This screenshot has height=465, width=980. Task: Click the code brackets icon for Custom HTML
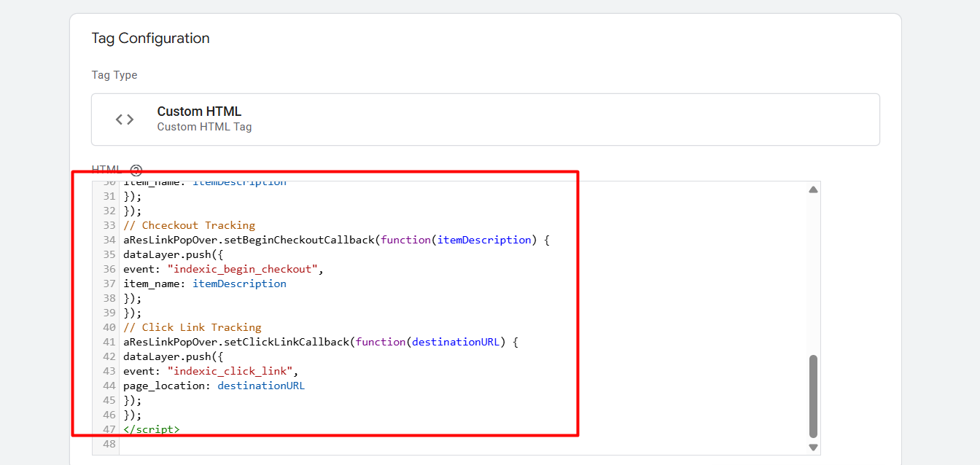[x=125, y=120]
